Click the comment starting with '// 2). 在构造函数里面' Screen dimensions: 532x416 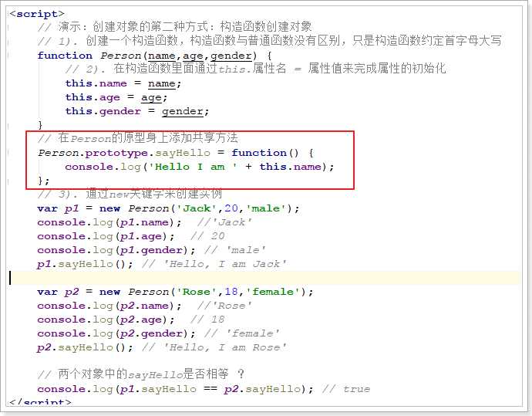pyautogui.click(x=255, y=69)
